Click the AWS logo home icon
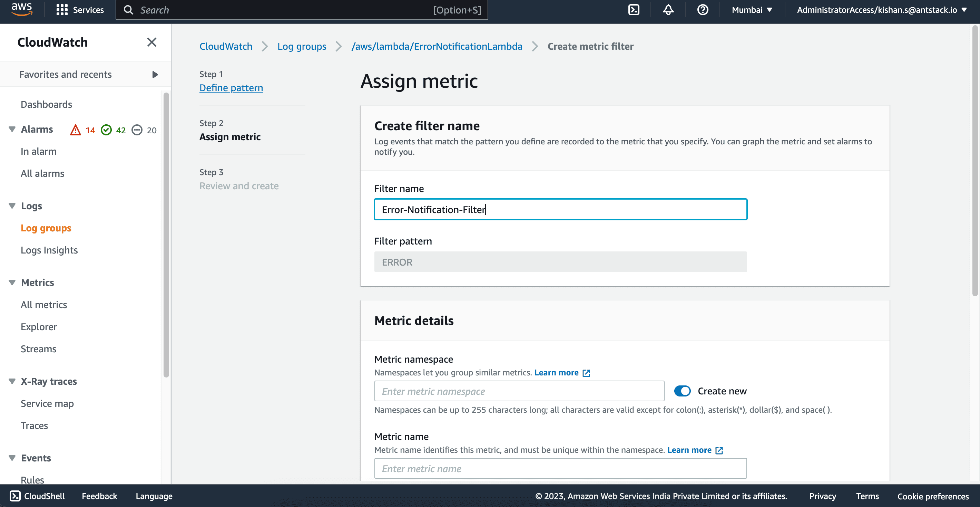980x507 pixels. point(22,10)
